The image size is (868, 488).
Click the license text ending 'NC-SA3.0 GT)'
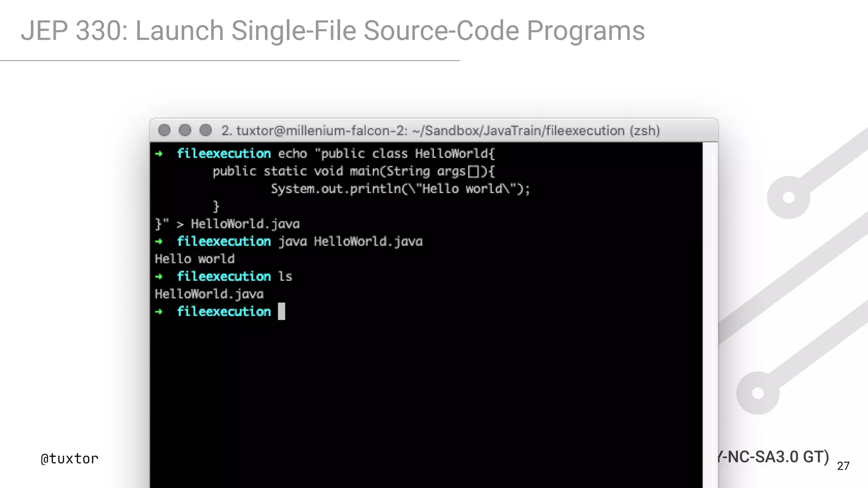pos(774,457)
